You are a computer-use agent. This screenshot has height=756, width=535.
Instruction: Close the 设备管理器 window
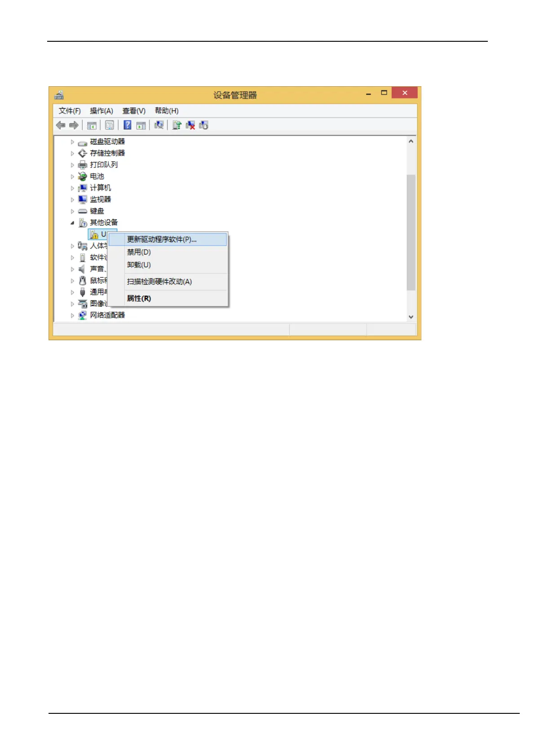coord(405,92)
